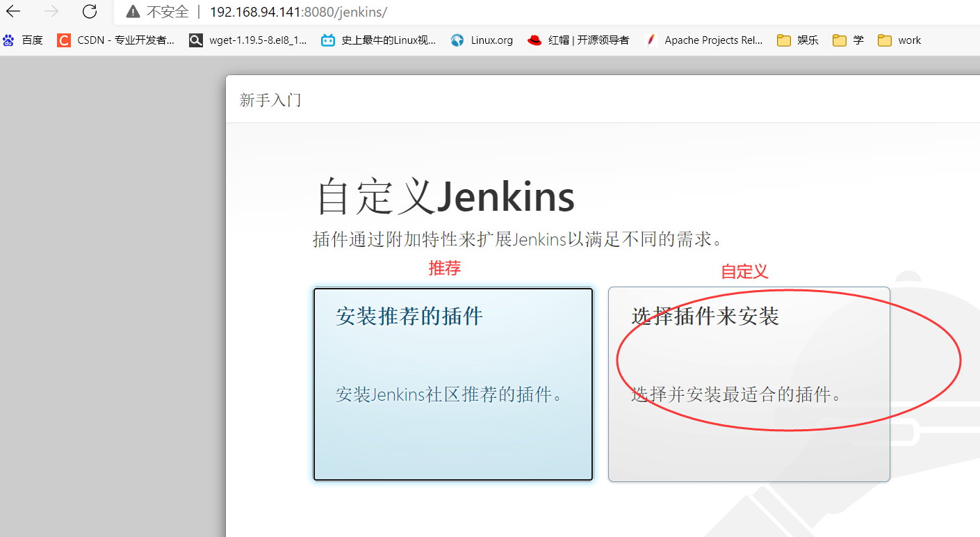Open the 百度 bookmark

23,40
